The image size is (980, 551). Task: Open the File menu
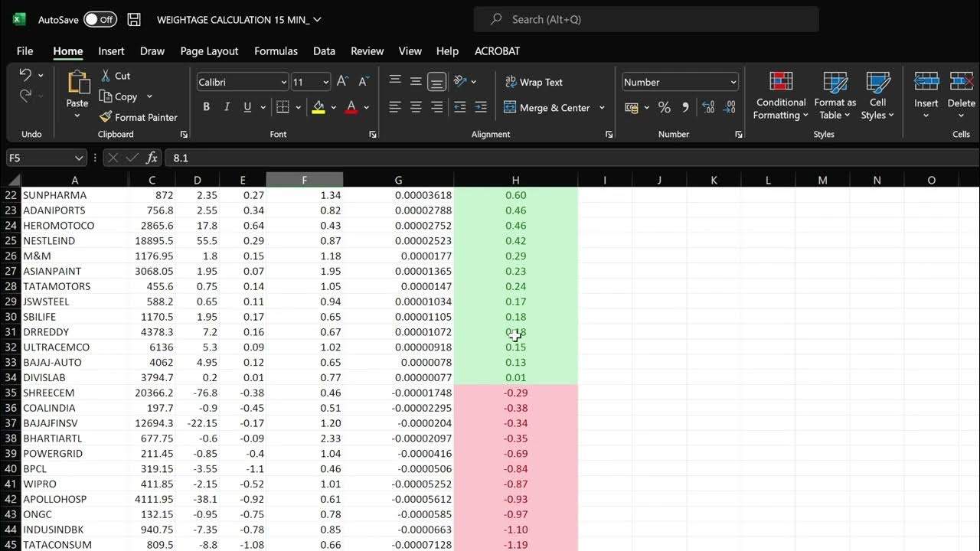coord(24,51)
